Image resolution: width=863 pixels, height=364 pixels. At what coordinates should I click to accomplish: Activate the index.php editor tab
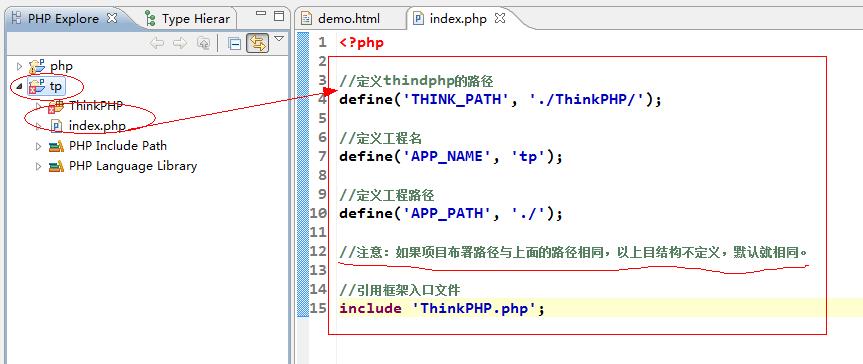coord(457,19)
